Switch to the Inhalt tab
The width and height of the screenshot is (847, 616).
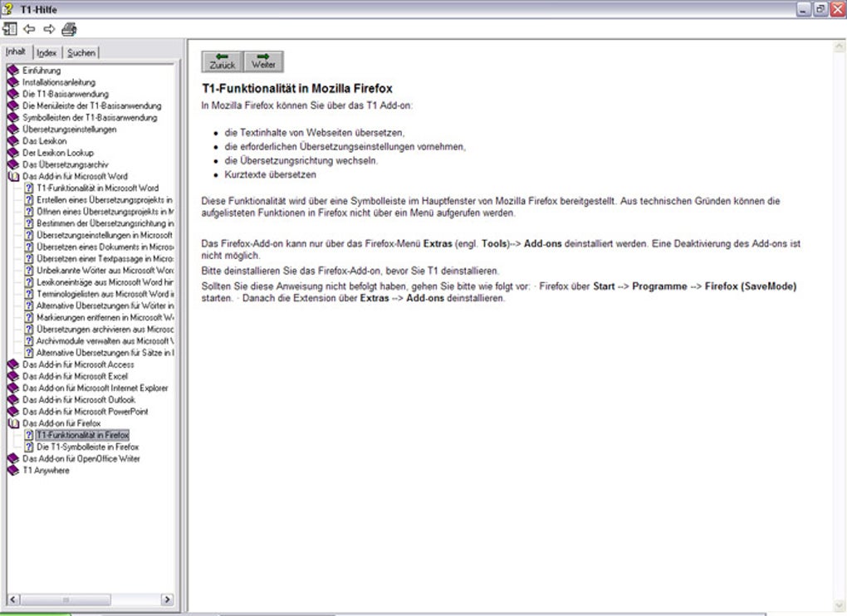pos(16,51)
